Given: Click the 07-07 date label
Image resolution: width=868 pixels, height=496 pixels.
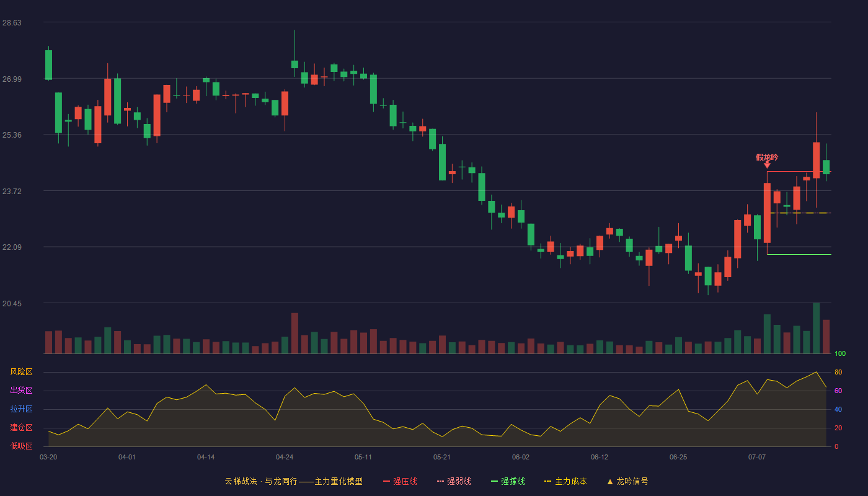Looking at the screenshot, I should 757,457.
